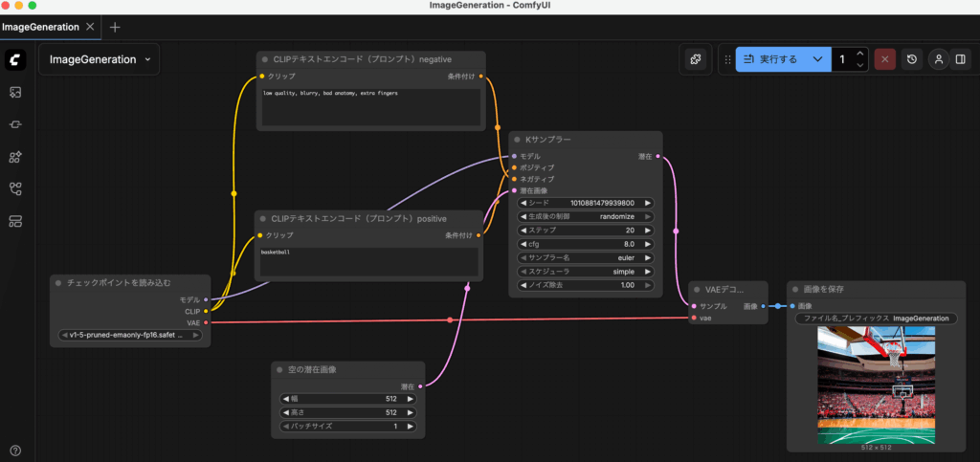
Task: Open the Node Library sidebar icon
Action: click(15, 124)
